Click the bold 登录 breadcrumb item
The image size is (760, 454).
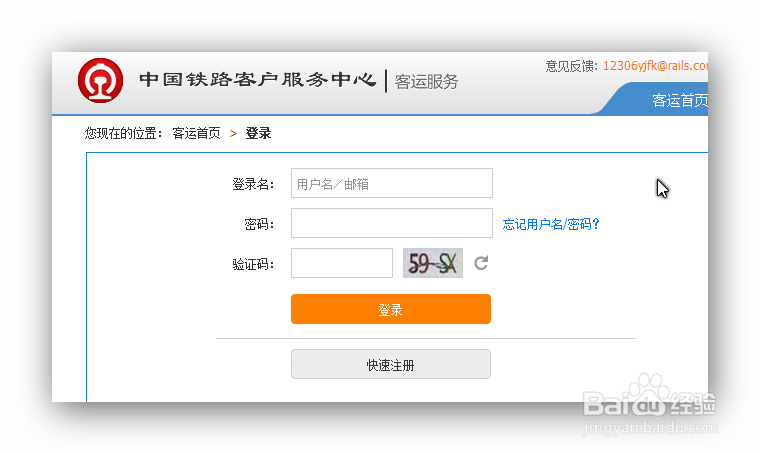[x=258, y=133]
